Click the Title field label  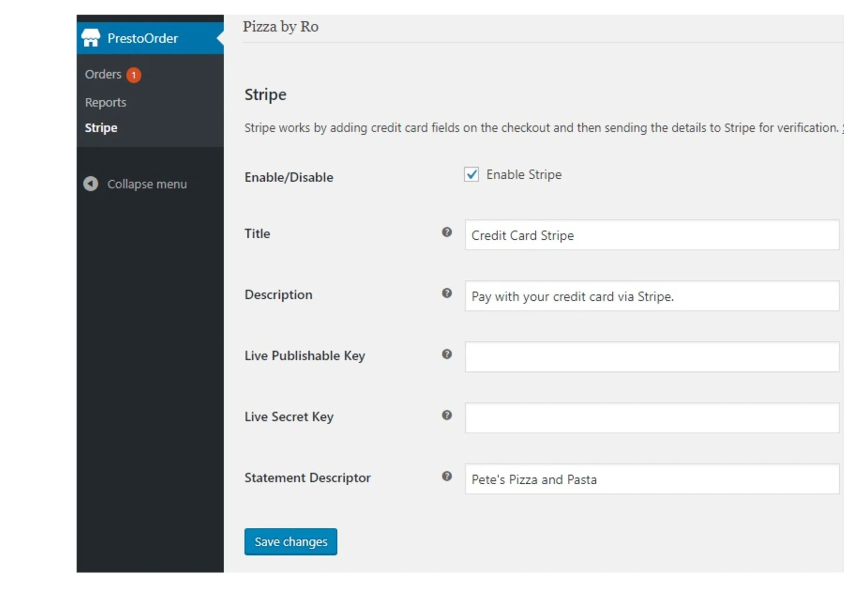coord(257,234)
